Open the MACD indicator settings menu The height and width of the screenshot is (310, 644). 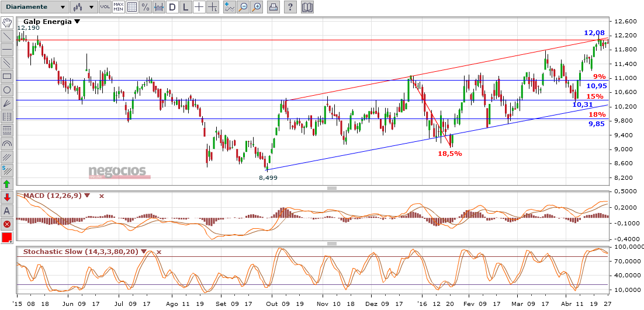87,196
